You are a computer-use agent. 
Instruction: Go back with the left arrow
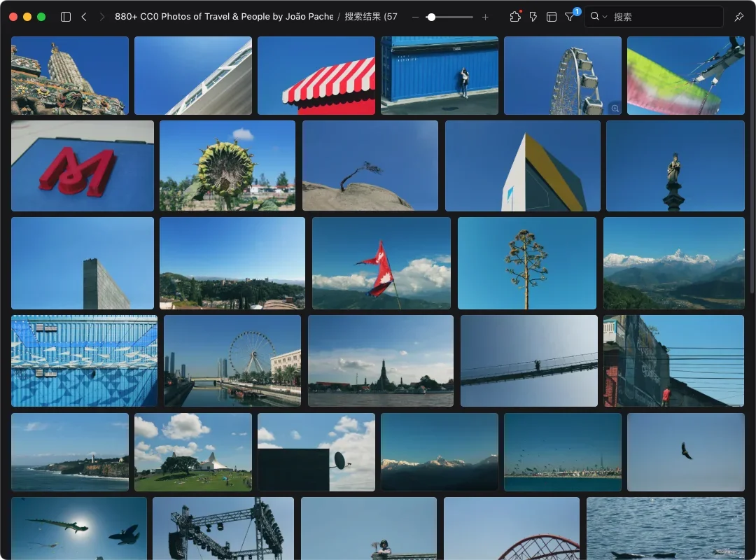(x=84, y=17)
